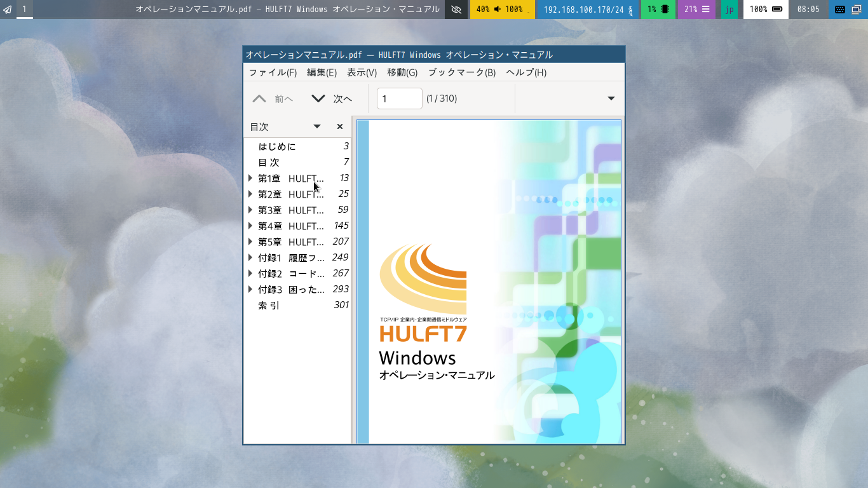Screen dimensions: 868x488
Task: Click the HULFT7 cover page in viewer
Action: tap(489, 281)
